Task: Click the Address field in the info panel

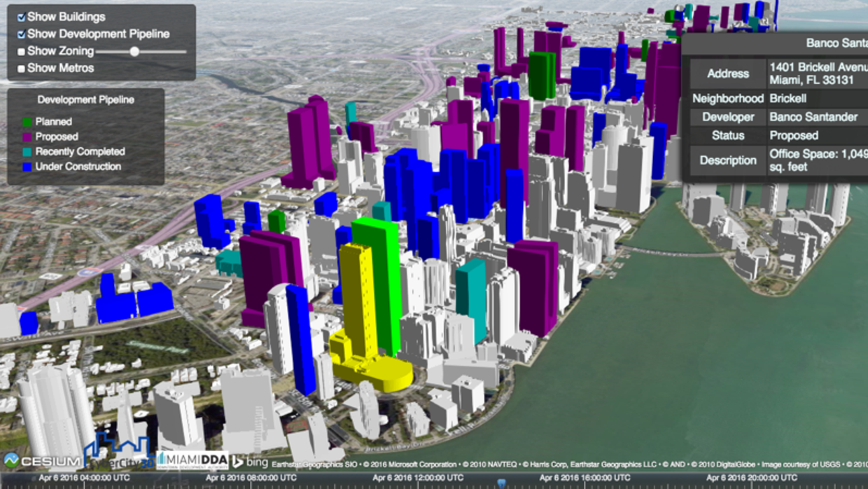Action: coord(728,74)
